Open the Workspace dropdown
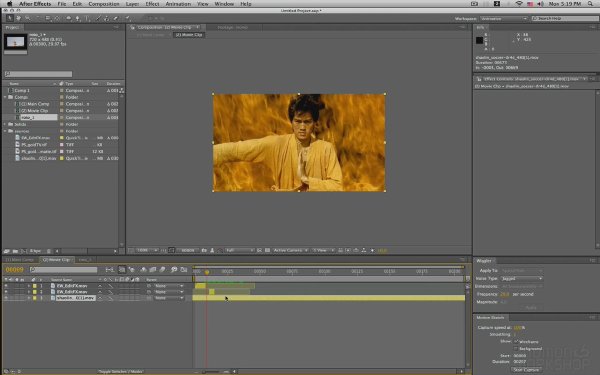 [x=504, y=18]
